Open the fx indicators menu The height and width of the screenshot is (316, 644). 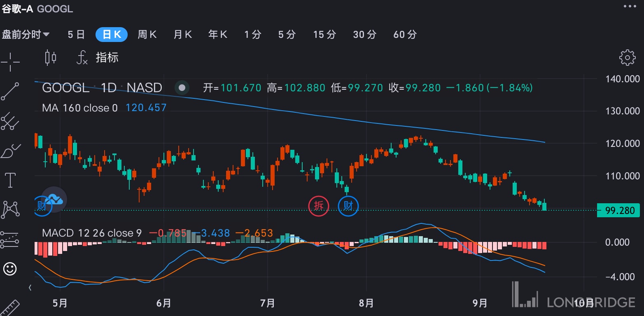click(x=82, y=58)
